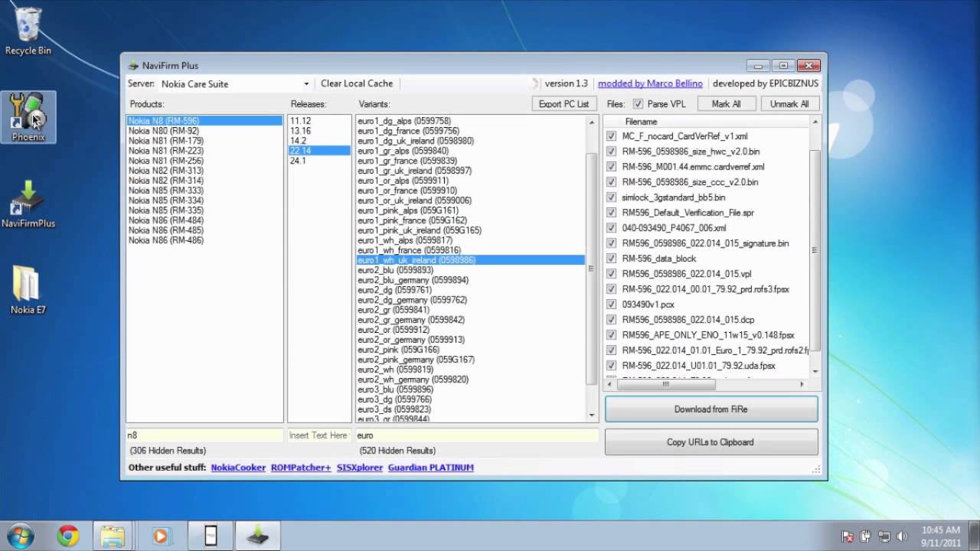Open Windows Media Player from the taskbar
The height and width of the screenshot is (551, 980).
[x=160, y=536]
